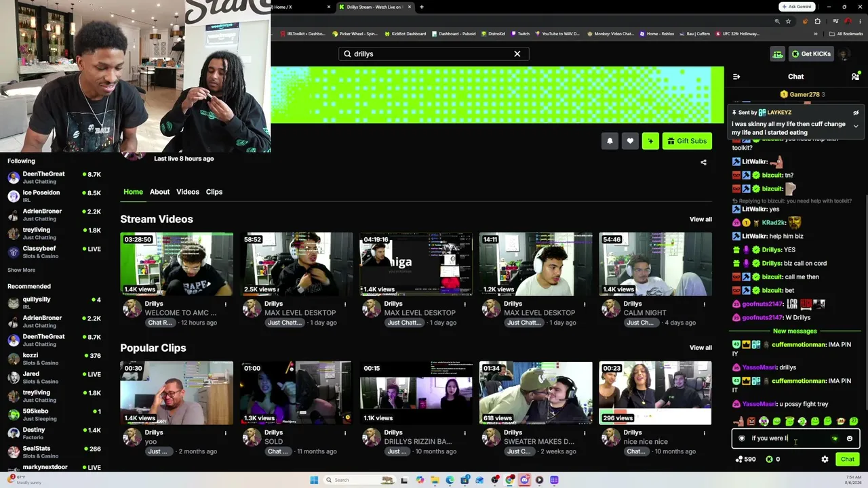Open Google Chrome from the taskbar
Image resolution: width=868 pixels, height=488 pixels.
click(509, 480)
